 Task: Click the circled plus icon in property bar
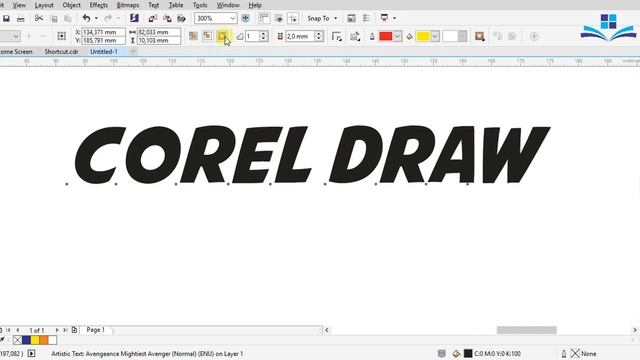click(x=534, y=36)
